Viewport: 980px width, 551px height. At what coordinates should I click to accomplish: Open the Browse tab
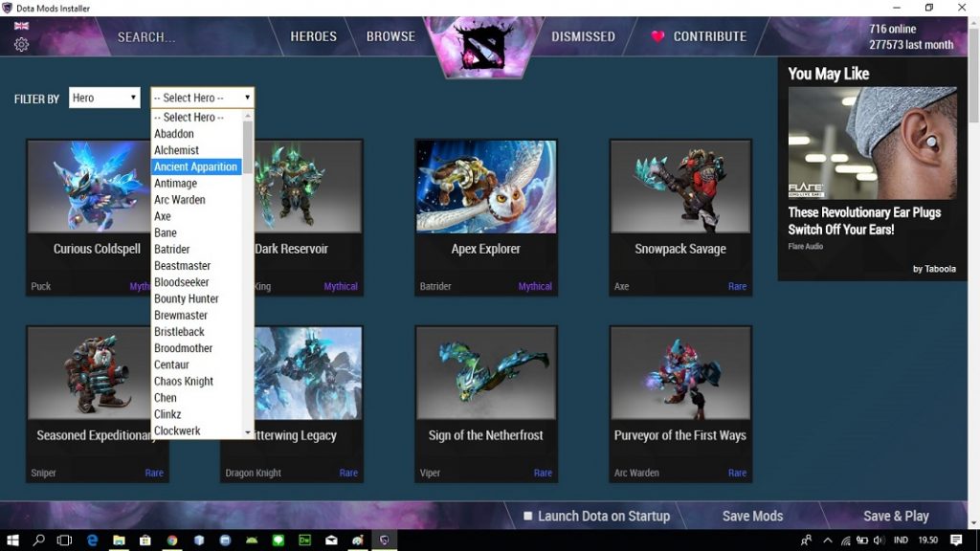pos(390,37)
